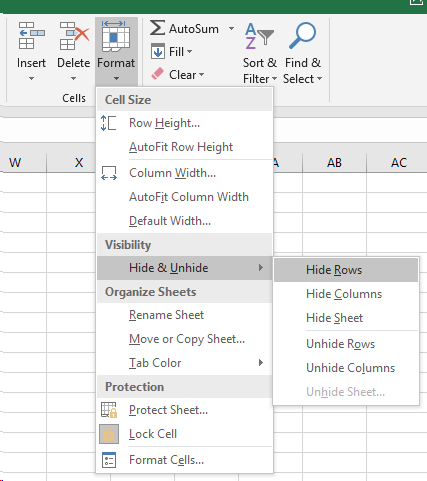Viewport: 427px width, 481px height.
Task: Open the Clear dropdown arrow
Action: click(202, 75)
